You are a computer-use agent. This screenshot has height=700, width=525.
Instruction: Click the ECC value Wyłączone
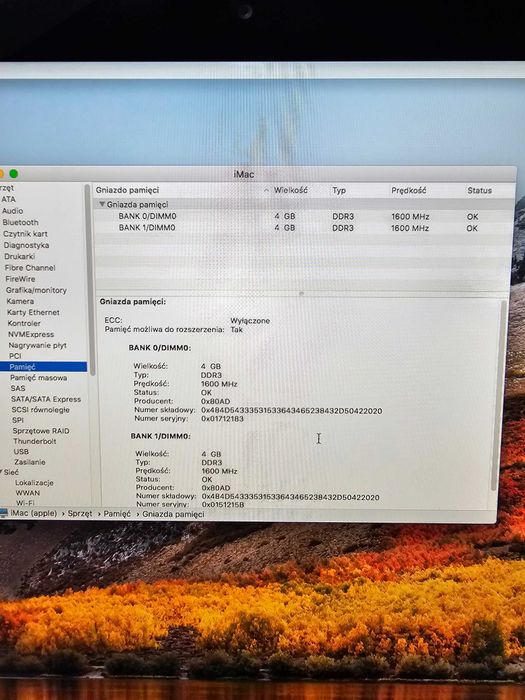point(250,321)
